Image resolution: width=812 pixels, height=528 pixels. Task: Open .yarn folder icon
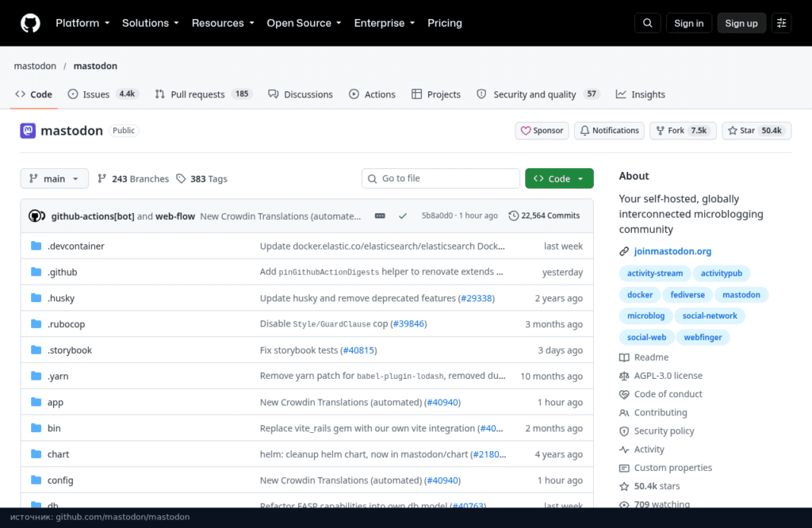[x=36, y=376]
